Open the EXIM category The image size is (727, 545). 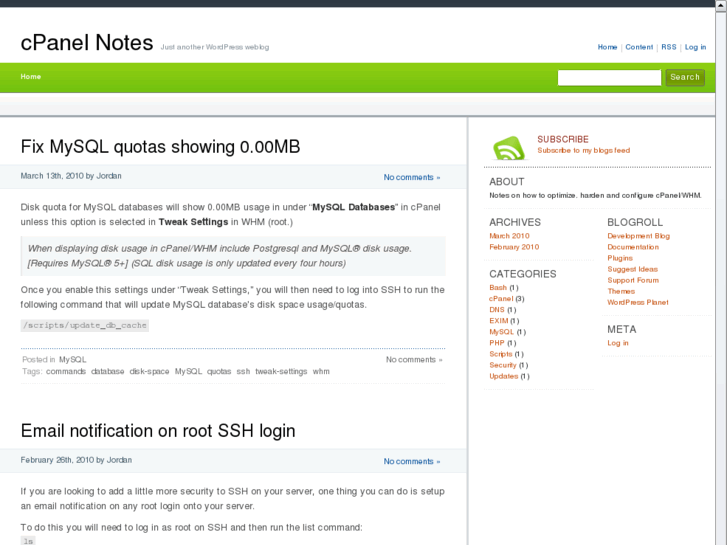point(498,321)
